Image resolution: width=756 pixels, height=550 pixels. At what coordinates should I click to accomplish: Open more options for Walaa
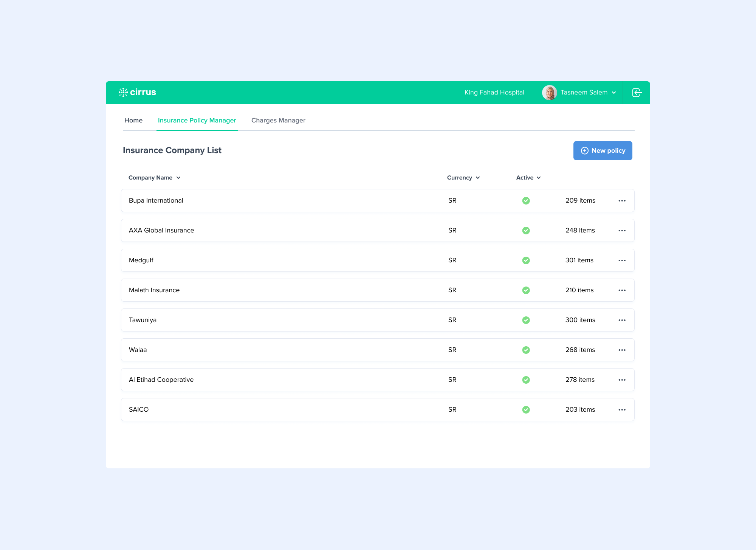coord(622,350)
